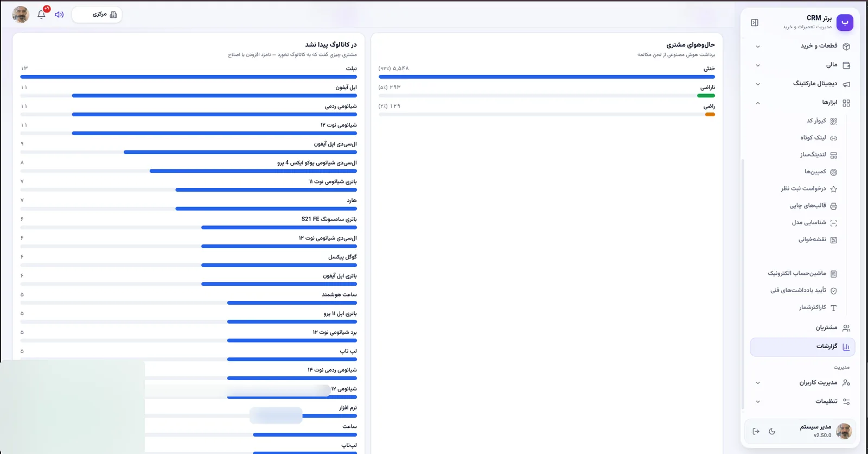
Task: Click the در کاتالوگ پیدا نشد card title
Action: (x=331, y=45)
